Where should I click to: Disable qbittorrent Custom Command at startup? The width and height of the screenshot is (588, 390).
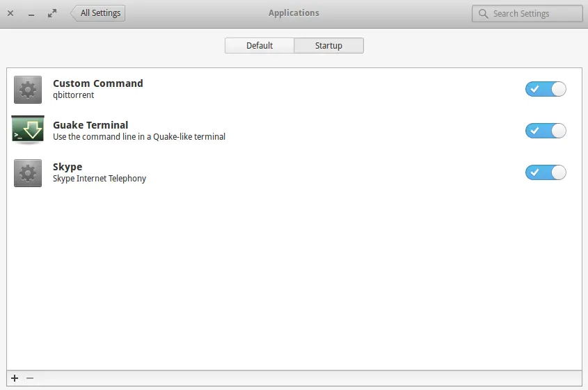(x=546, y=89)
